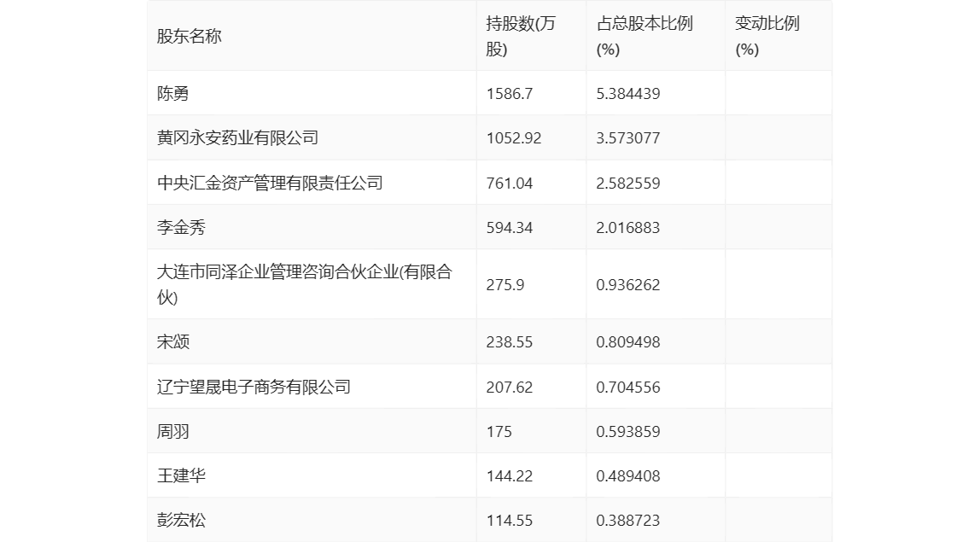The width and height of the screenshot is (980, 542).
Task: Select the value 207.62
Action: pyautogui.click(x=510, y=387)
